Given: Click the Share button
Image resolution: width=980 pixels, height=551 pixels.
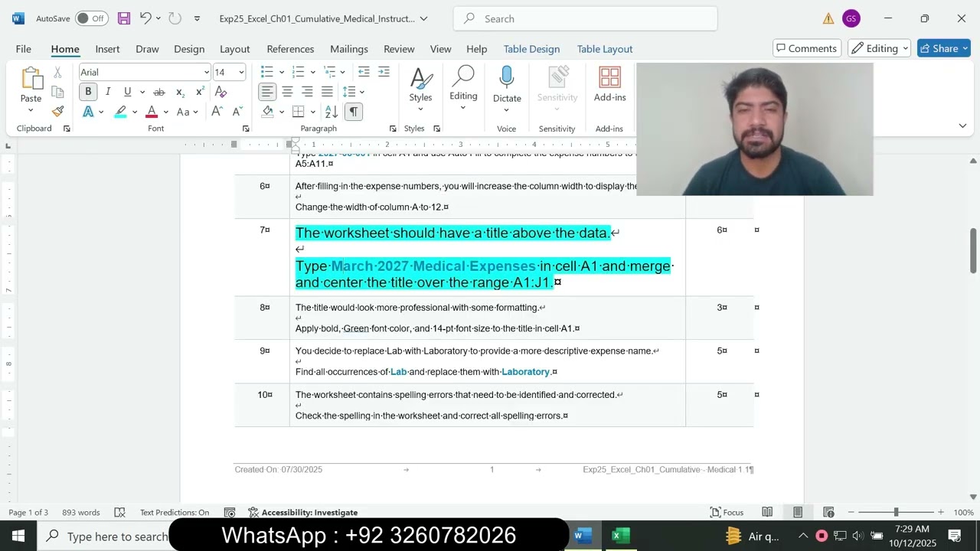Looking at the screenshot, I should (x=944, y=48).
